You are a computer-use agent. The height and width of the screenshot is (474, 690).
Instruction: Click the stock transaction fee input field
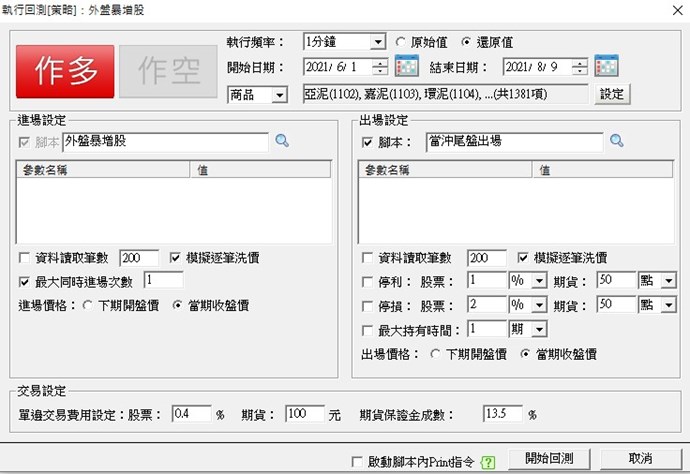pyautogui.click(x=190, y=413)
